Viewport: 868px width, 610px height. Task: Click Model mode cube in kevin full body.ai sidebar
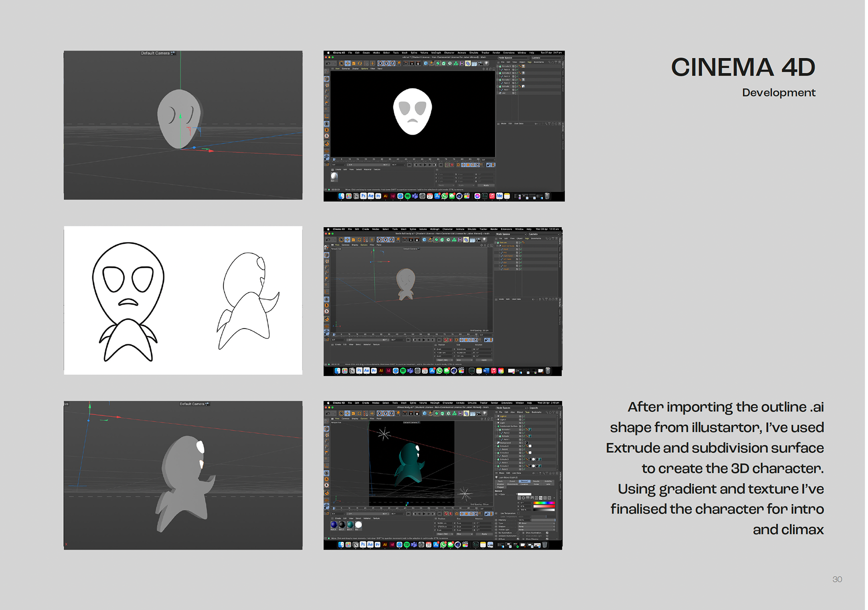326,255
